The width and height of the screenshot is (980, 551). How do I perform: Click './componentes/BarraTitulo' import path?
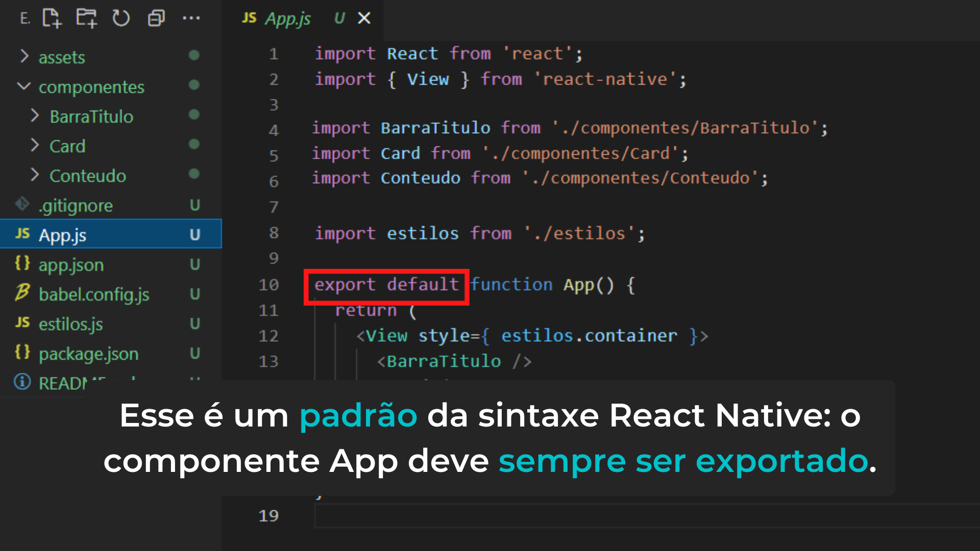click(x=685, y=128)
